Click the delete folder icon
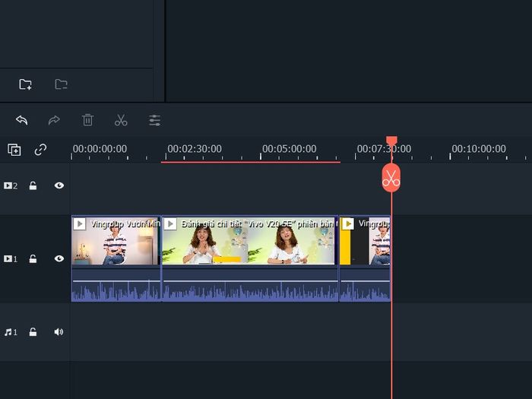 pyautogui.click(x=61, y=84)
